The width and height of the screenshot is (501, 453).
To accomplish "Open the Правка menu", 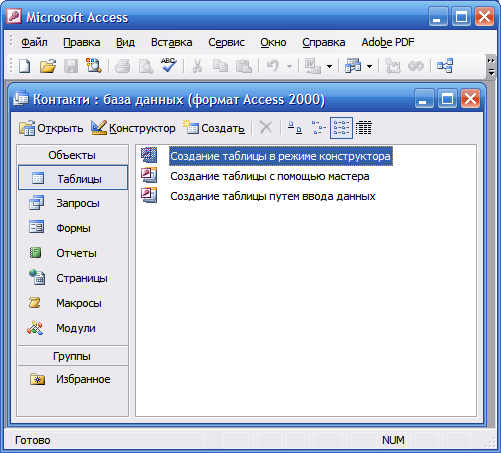I will (x=82, y=42).
